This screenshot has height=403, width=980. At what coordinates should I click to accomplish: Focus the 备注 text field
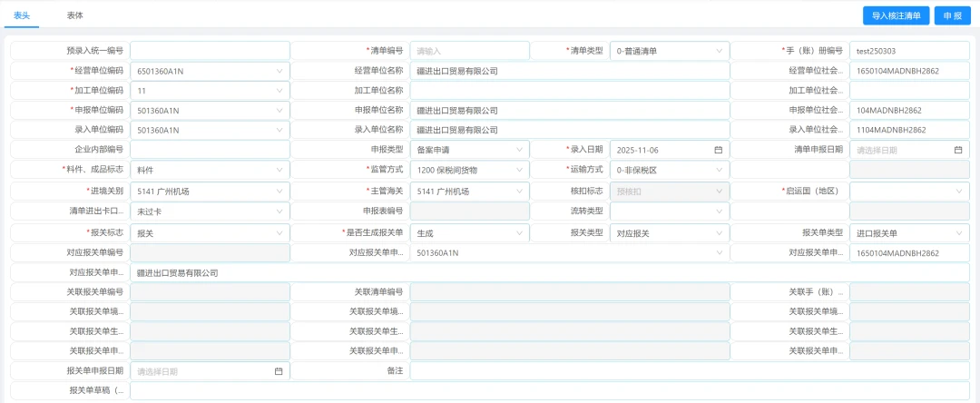pyautogui.click(x=690, y=371)
